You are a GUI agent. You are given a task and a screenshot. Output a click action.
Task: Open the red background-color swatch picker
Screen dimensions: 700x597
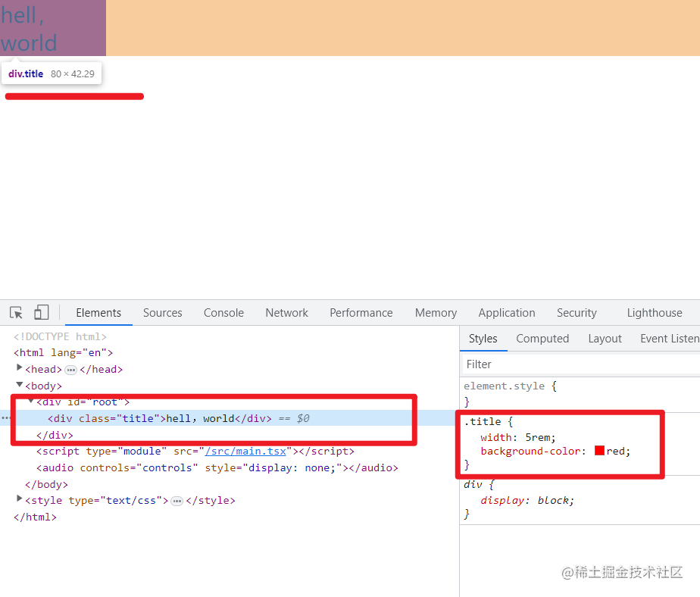click(599, 451)
